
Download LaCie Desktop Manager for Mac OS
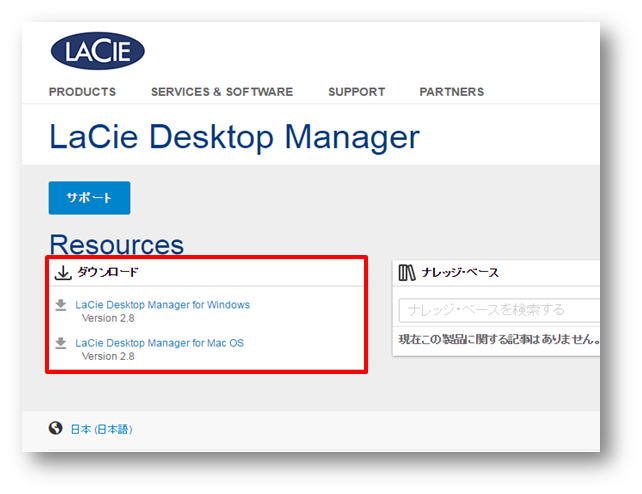click(160, 343)
